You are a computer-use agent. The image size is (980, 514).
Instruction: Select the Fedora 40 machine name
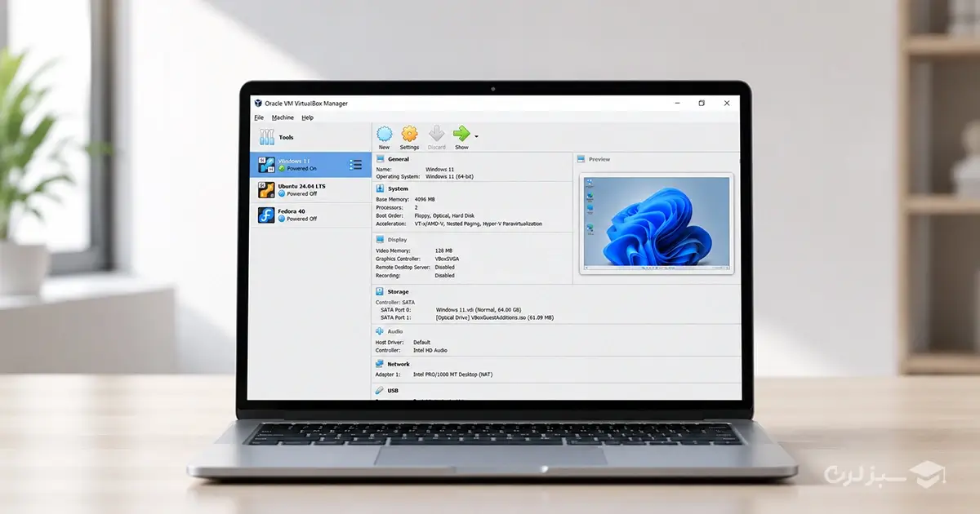(292, 211)
